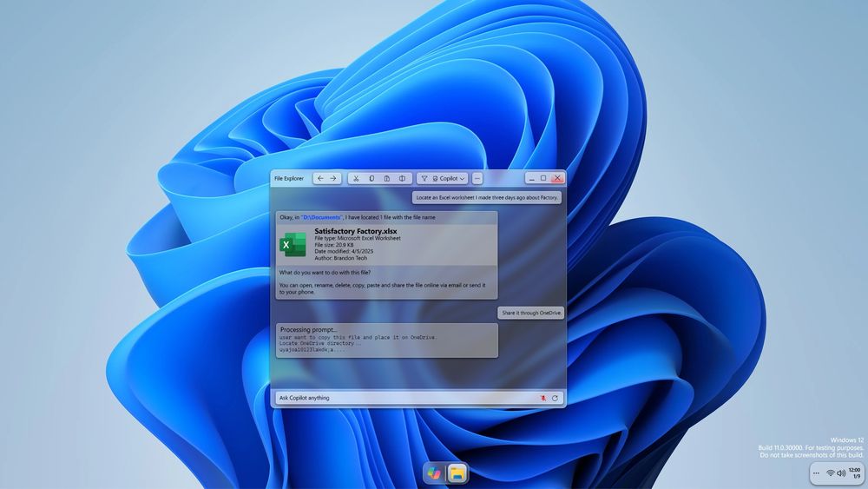Maximize the File Explorer window
868x489 pixels.
[543, 178]
